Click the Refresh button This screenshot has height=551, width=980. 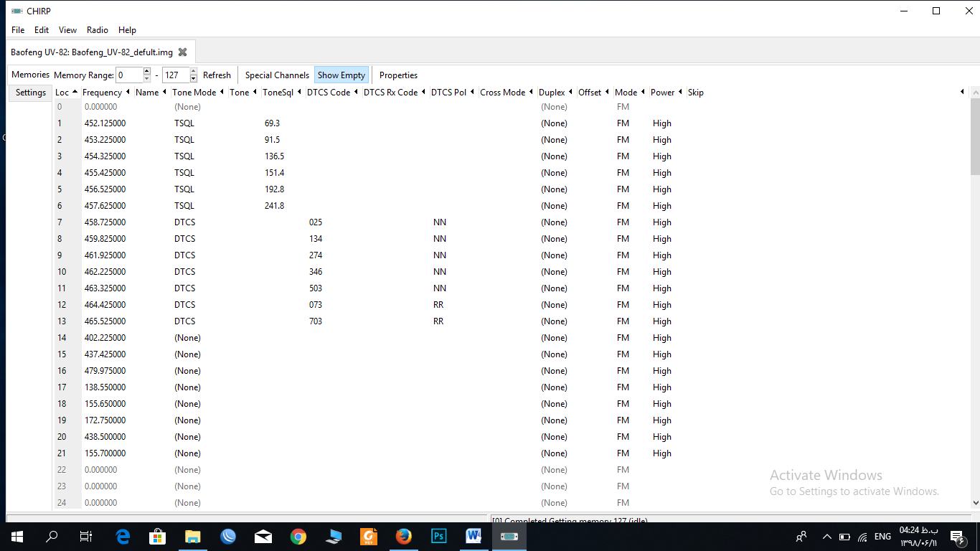217,75
